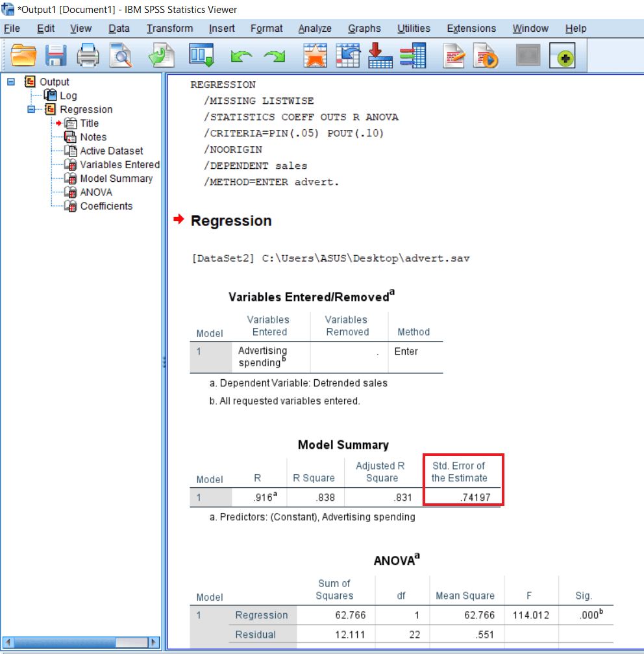Open Print Preview from the toolbar
Viewport: 644px width, 654px height.
tap(120, 57)
